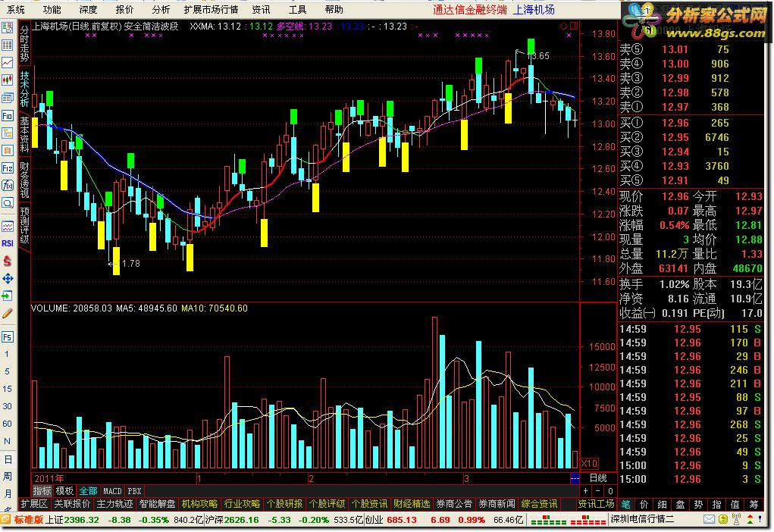
Task: Open the envelope message icon in status bar
Action: [x=709, y=519]
